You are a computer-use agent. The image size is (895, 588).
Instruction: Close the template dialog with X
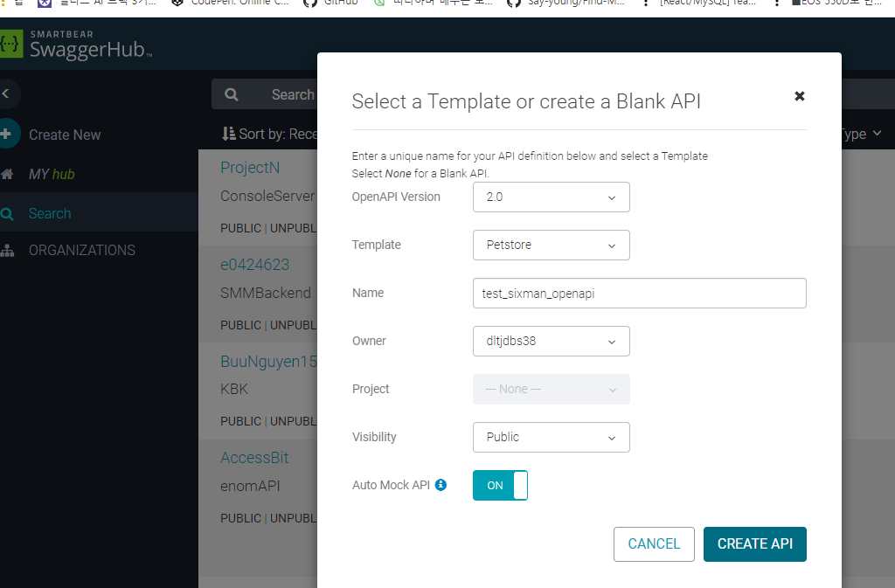799,96
